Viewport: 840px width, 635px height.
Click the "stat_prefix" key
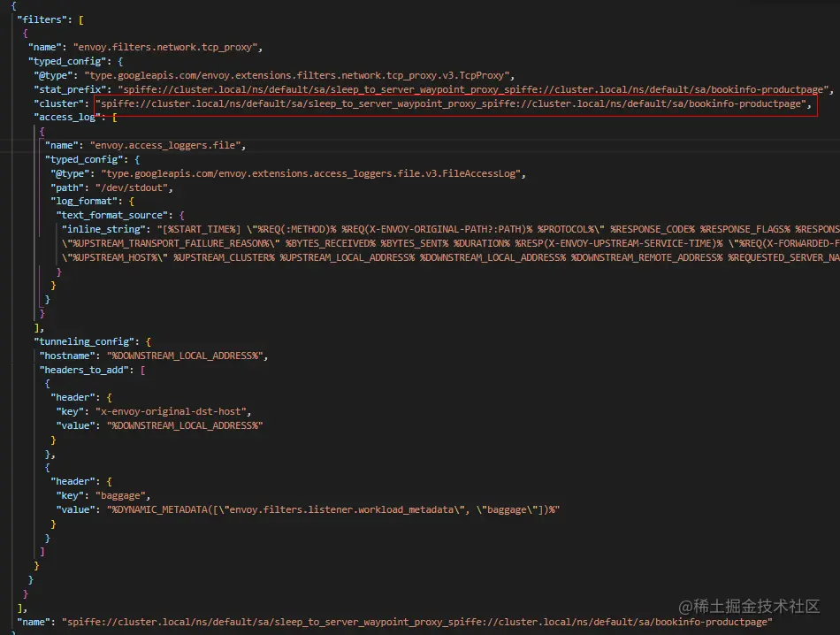point(73,89)
